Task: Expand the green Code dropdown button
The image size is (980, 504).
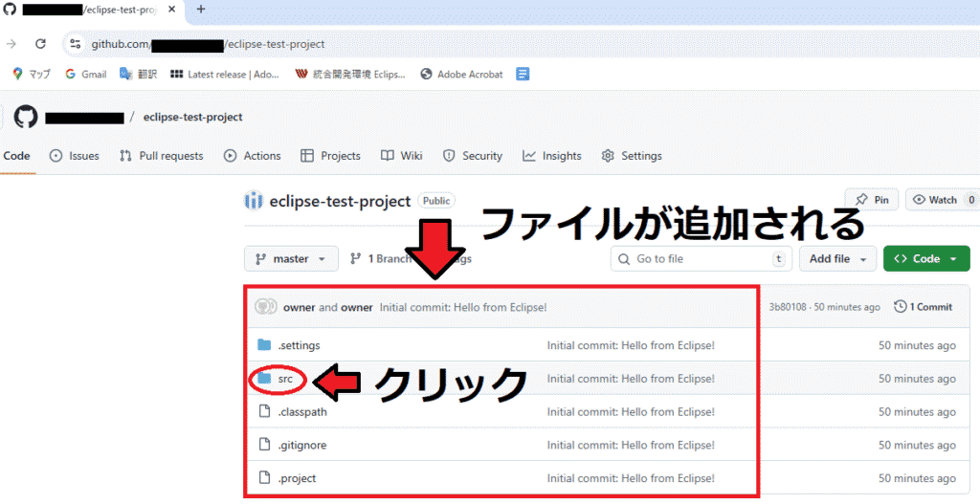Action: click(x=926, y=259)
